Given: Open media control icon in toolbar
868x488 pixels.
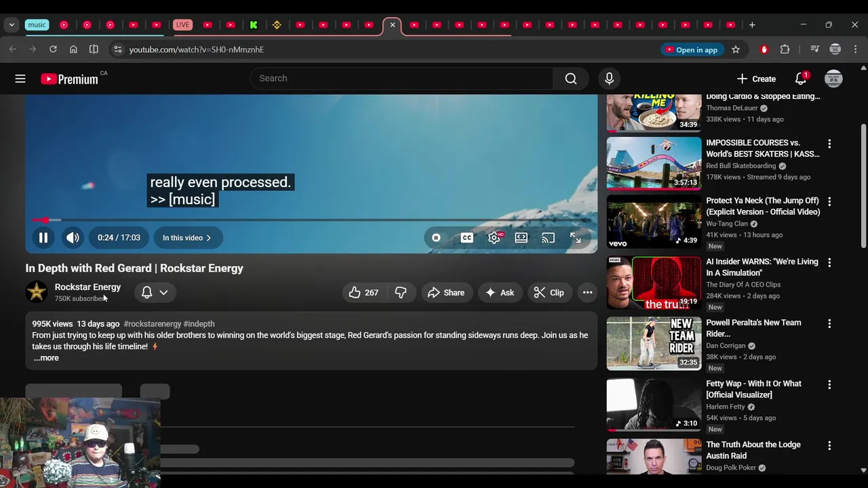Looking at the screenshot, I should coord(815,49).
